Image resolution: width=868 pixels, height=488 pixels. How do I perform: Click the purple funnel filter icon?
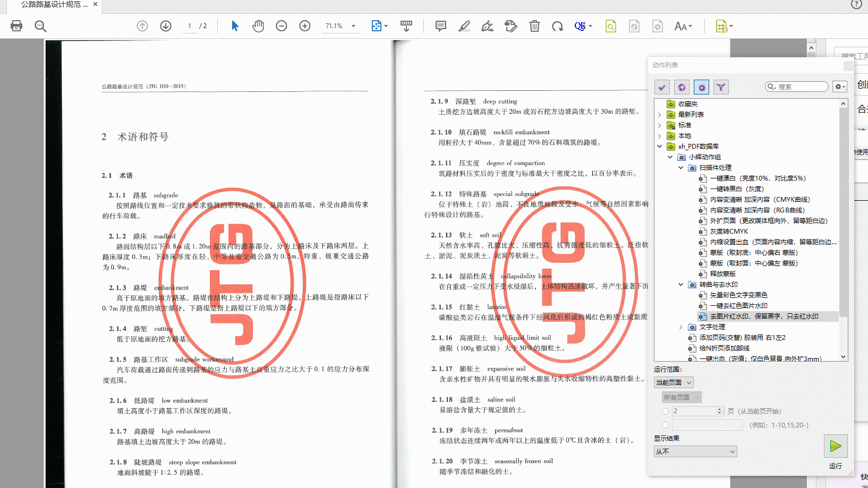tap(721, 87)
